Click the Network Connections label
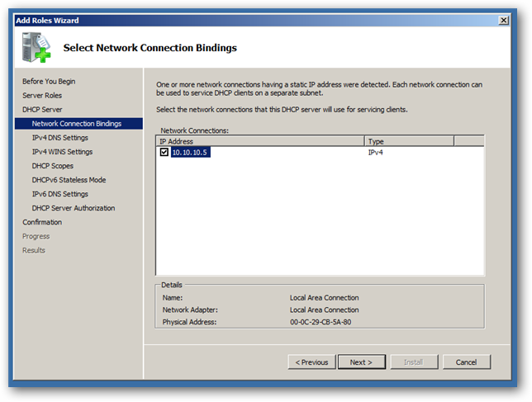Image resolution: width=532 pixels, height=402 pixels. [195, 130]
